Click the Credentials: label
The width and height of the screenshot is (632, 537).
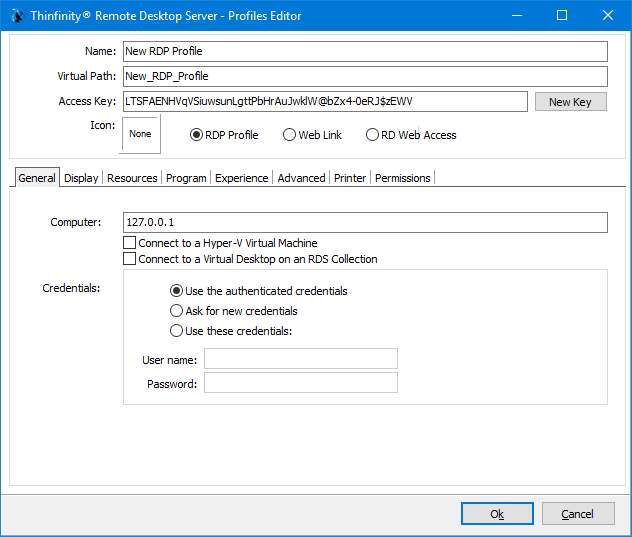71,288
